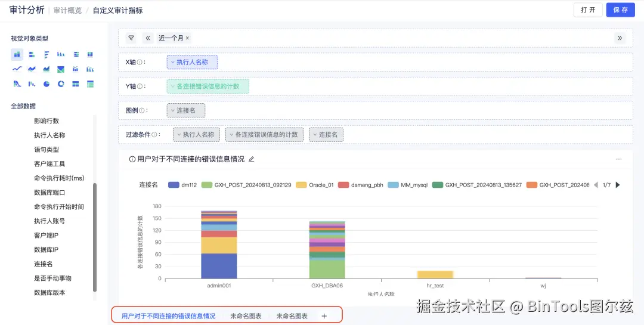
Task: Select 客户端工具 field
Action: 49,164
